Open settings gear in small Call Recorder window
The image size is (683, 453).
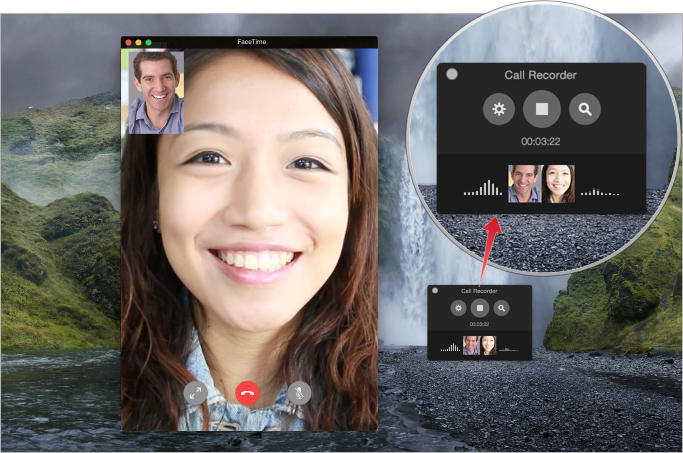[458, 308]
